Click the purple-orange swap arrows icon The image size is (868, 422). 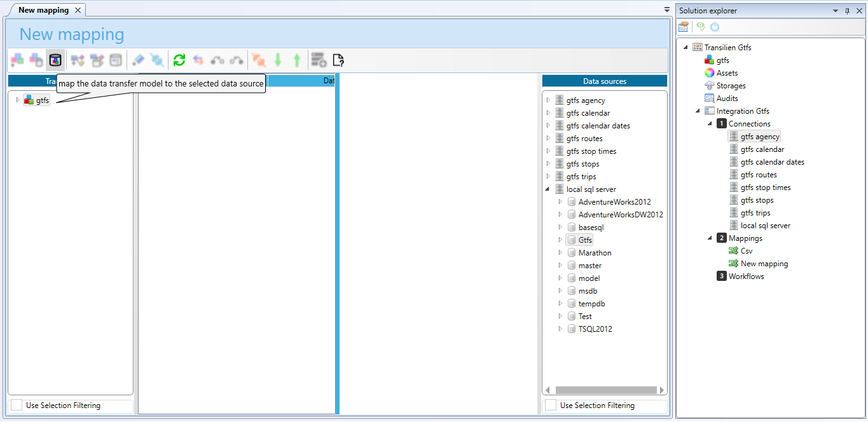198,60
